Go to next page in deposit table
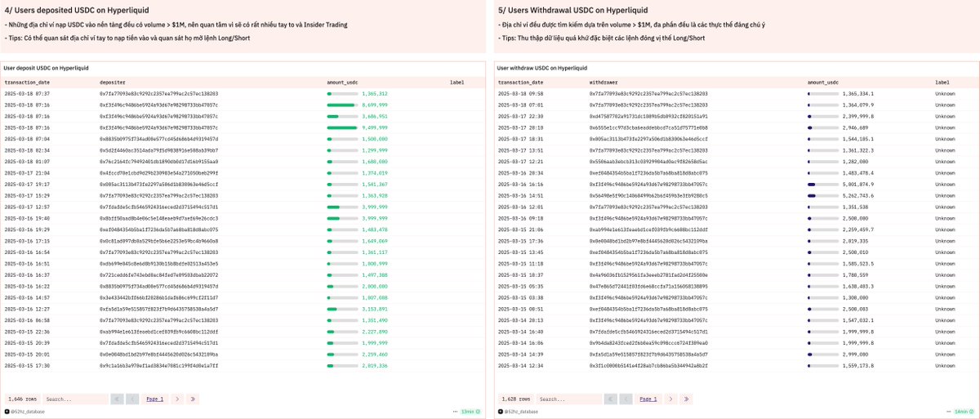The image size is (980, 419). (x=178, y=399)
